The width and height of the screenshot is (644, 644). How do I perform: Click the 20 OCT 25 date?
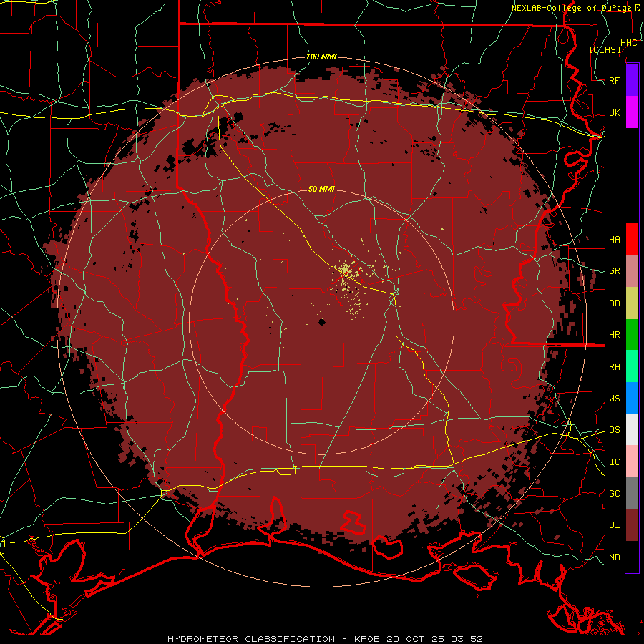point(416,639)
